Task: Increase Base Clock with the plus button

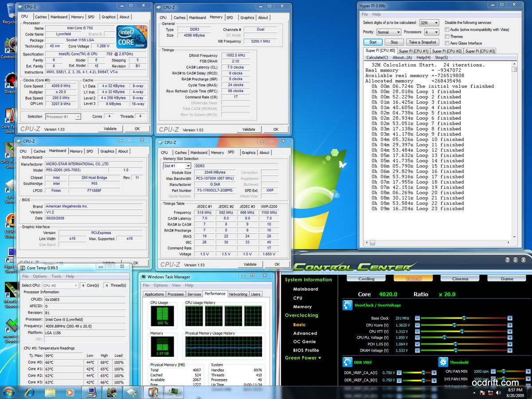Action: coord(510,318)
